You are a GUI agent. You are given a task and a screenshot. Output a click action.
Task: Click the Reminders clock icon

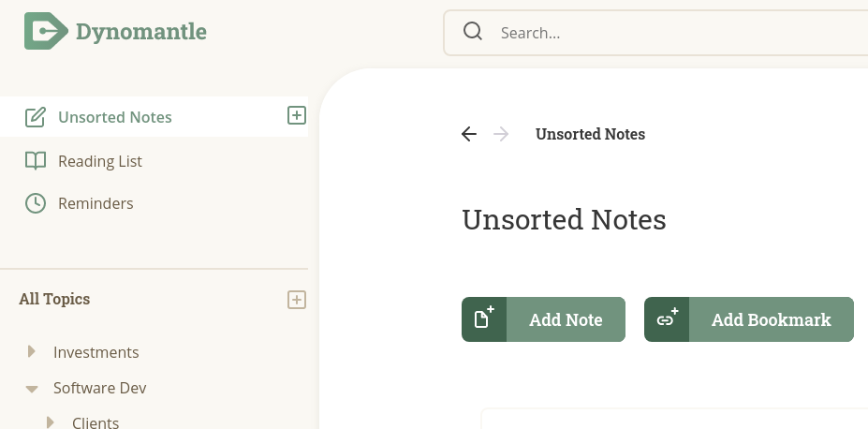(x=36, y=203)
